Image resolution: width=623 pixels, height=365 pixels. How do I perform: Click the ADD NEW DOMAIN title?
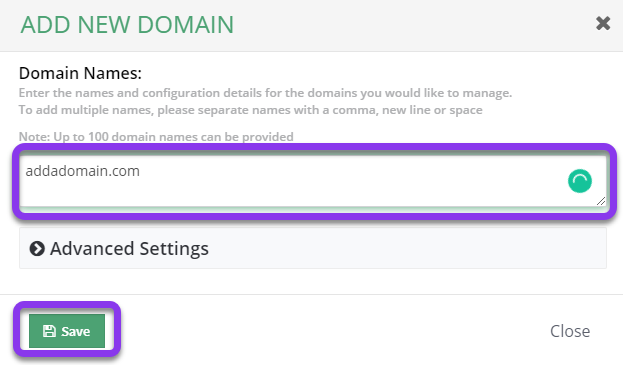tap(127, 25)
